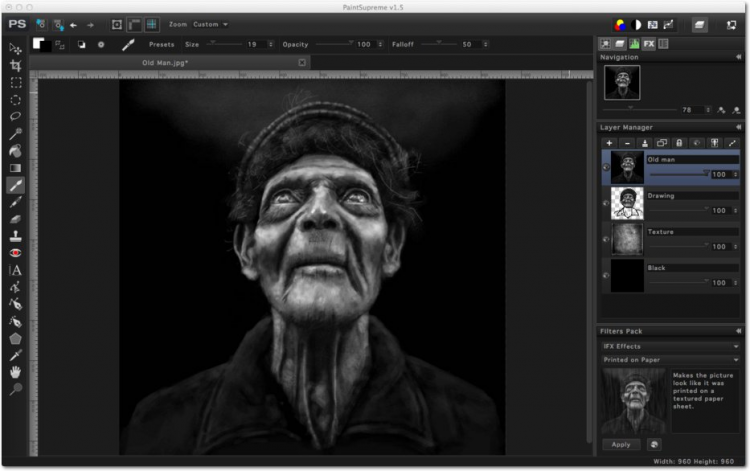Apply the Printed on Paper filter
The height and width of the screenshot is (471, 750).
point(620,443)
